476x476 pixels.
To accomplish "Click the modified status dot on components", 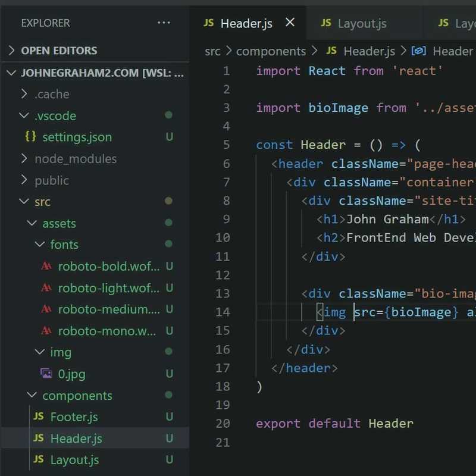I will pyautogui.click(x=168, y=394).
